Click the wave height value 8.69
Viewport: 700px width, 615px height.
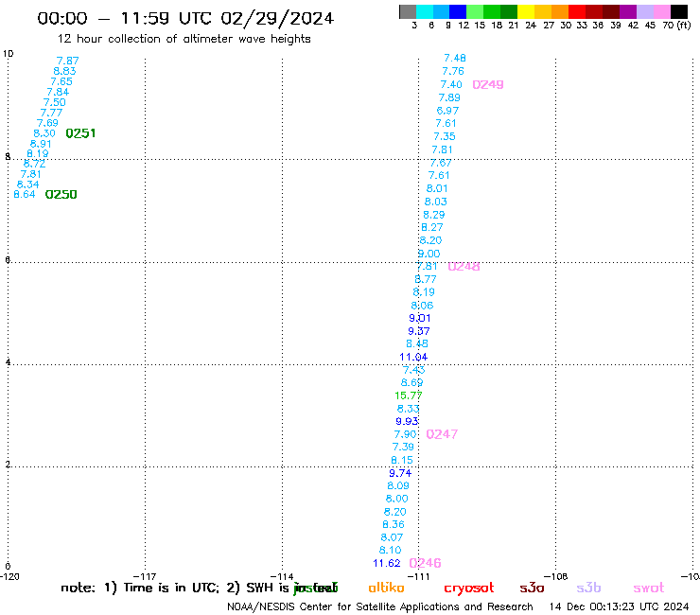coord(412,383)
